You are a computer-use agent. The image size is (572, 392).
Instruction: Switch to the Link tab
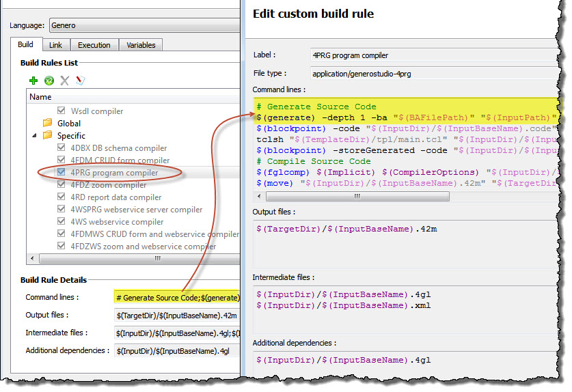coord(55,45)
